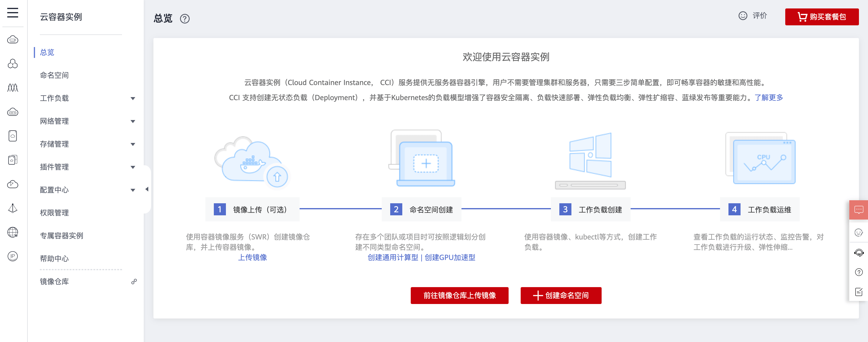Click the smiley face next to 评价

click(x=744, y=16)
